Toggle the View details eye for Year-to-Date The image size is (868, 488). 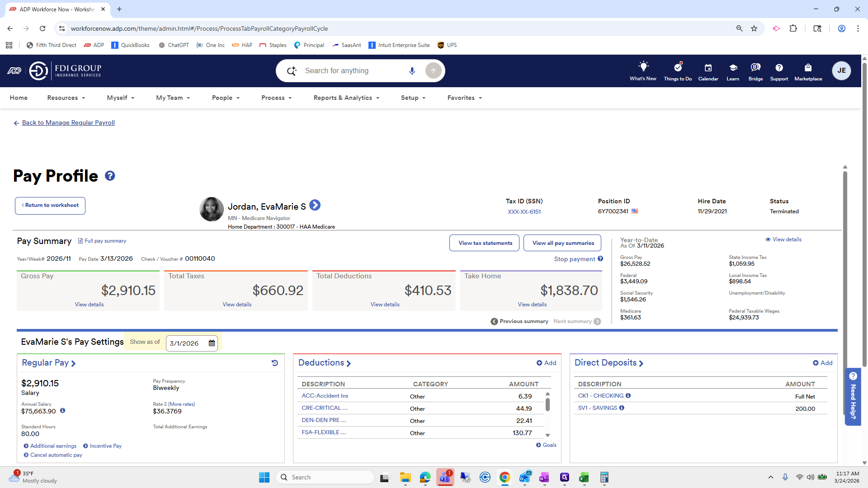coord(768,239)
